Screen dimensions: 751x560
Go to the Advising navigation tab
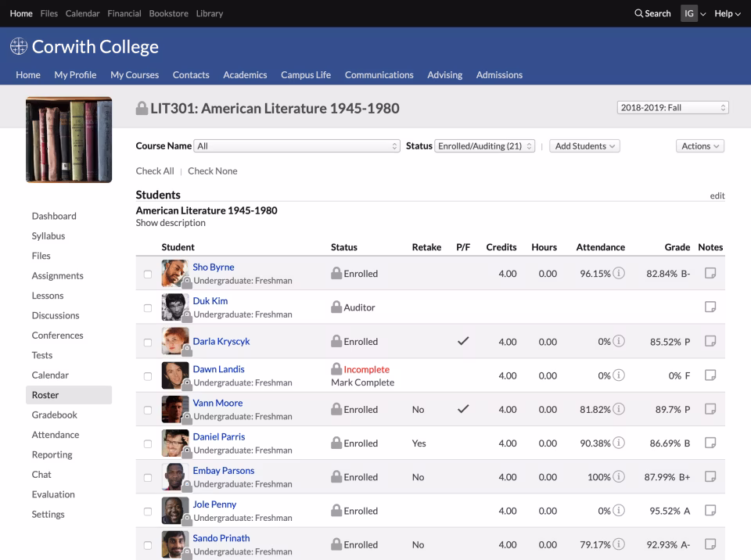click(444, 75)
